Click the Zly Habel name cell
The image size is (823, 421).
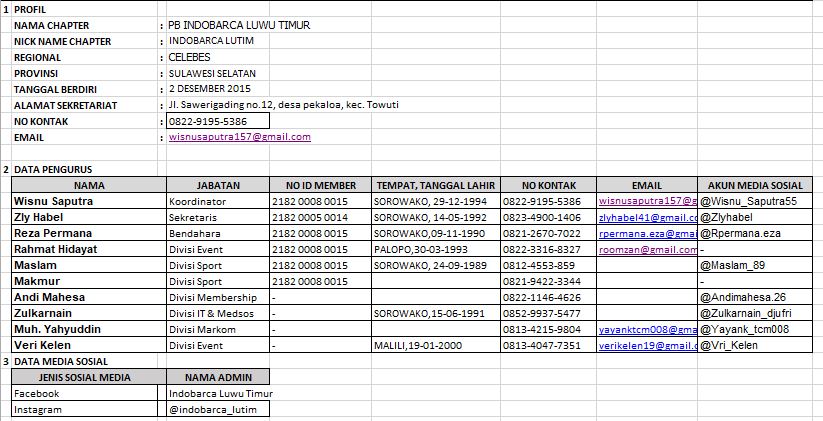tap(89, 217)
